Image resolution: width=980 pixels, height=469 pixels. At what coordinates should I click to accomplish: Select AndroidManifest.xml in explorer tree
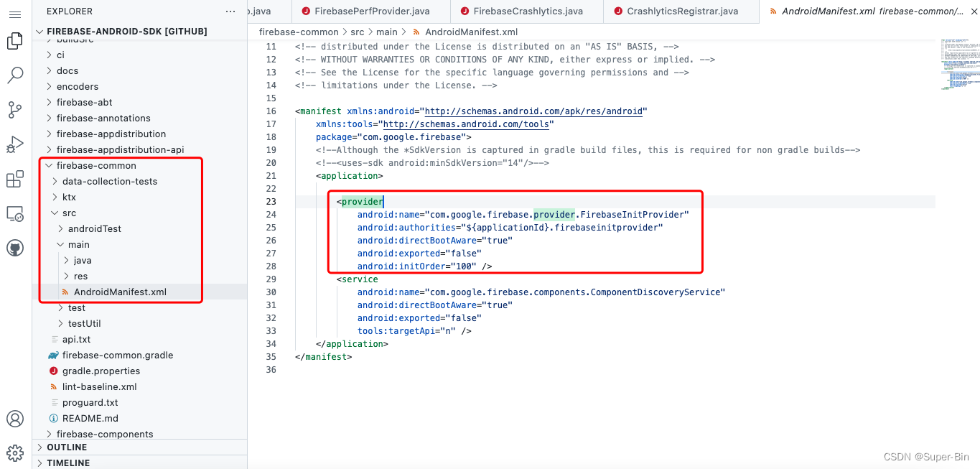click(x=140, y=292)
